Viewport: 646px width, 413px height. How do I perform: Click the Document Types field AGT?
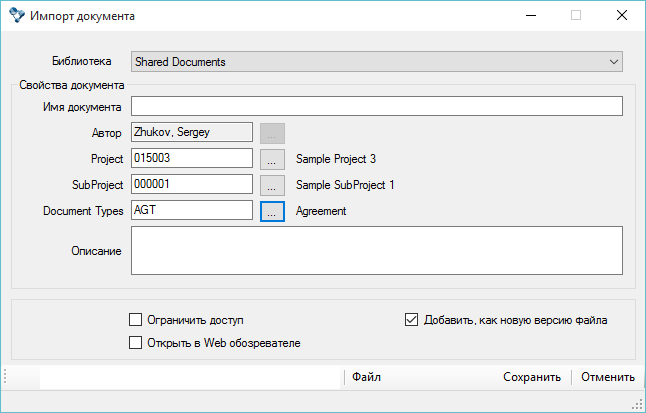pyautogui.click(x=191, y=210)
